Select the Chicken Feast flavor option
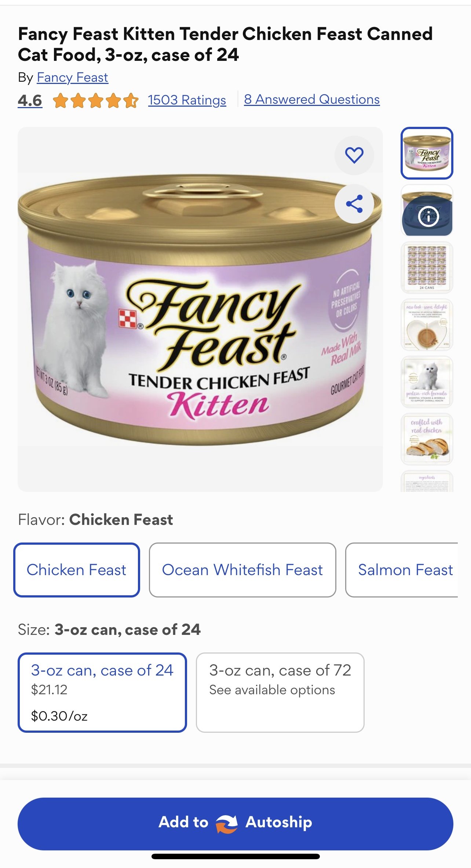Viewport: 471px width, 868px height. pos(77,570)
